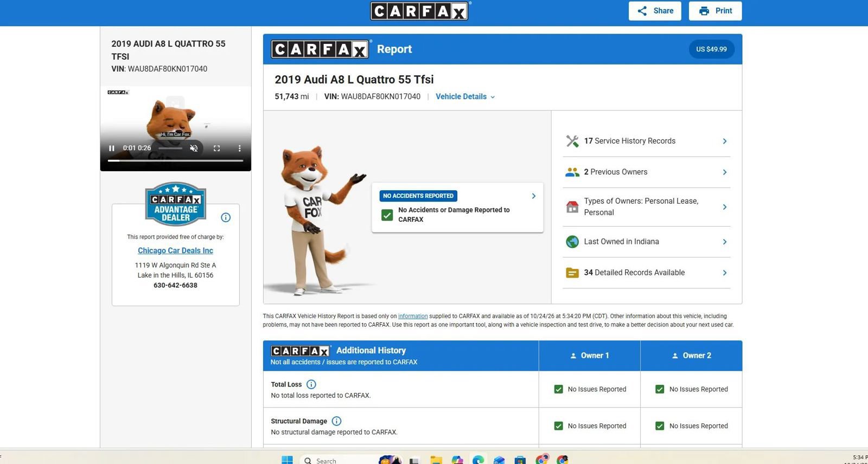Viewport: 868px width, 464px height.
Task: Click the Last Owned globe icon
Action: click(x=572, y=242)
